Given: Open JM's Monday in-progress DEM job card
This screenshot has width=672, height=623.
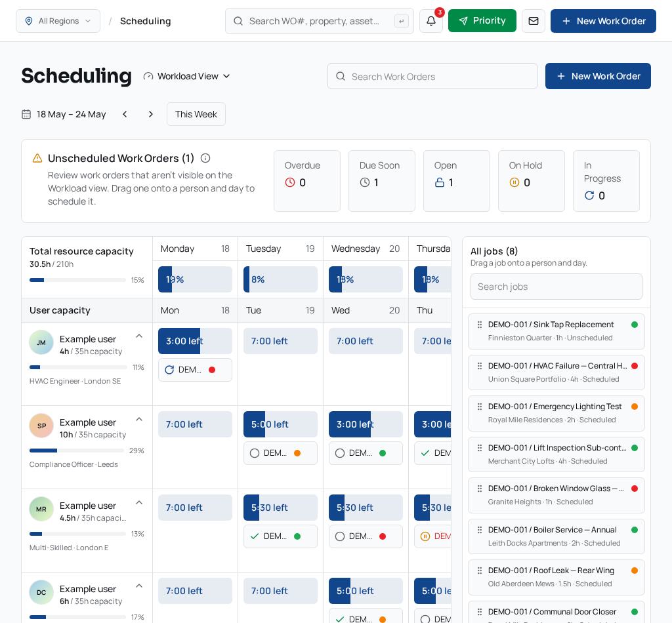Looking at the screenshot, I should pos(195,370).
